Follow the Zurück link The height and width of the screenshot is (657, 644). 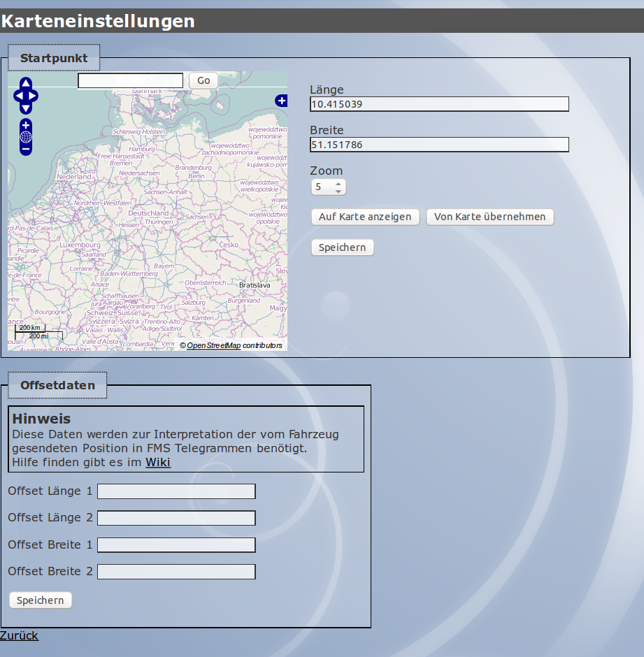[19, 635]
